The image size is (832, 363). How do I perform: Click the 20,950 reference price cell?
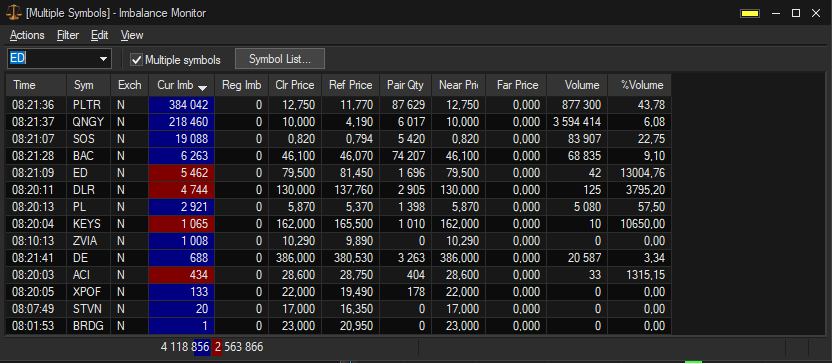[x=350, y=326]
